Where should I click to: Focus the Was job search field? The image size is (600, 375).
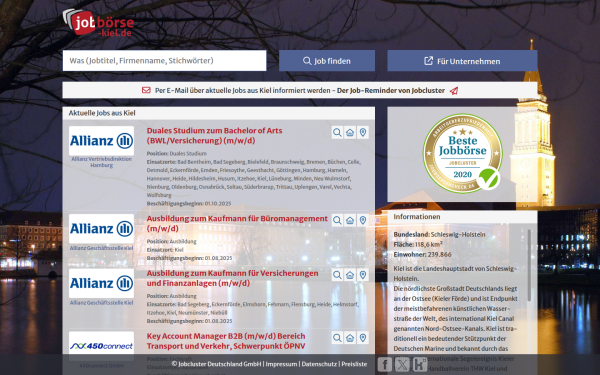pyautogui.click(x=165, y=60)
